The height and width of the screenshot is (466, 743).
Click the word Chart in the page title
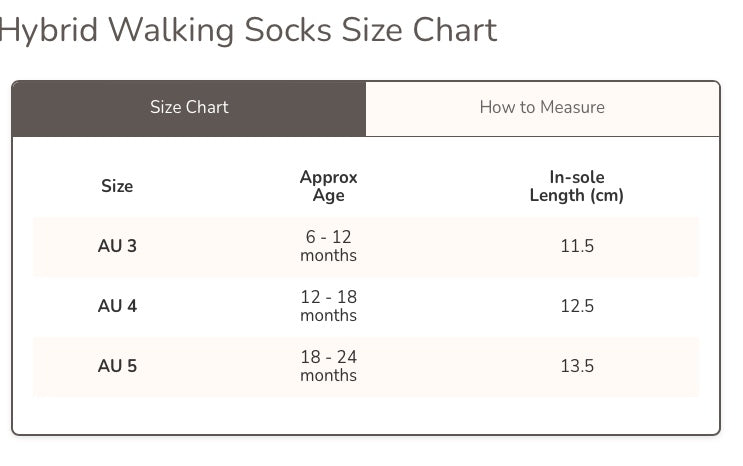click(x=455, y=30)
